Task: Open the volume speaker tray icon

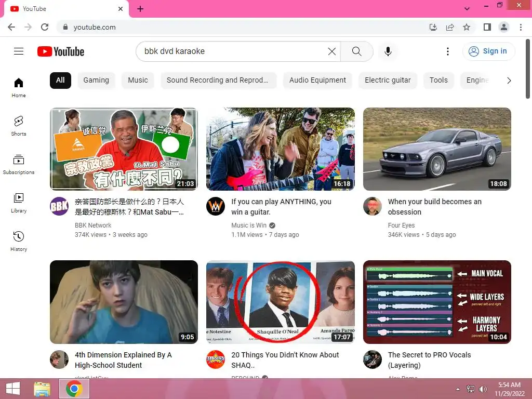Action: click(x=483, y=389)
